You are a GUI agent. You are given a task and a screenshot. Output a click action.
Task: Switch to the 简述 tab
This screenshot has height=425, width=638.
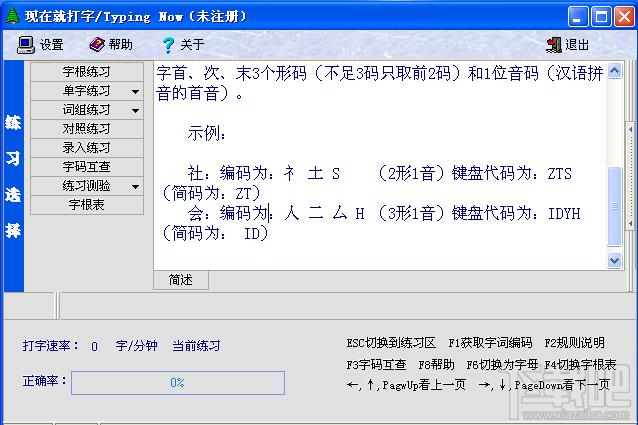[181, 280]
